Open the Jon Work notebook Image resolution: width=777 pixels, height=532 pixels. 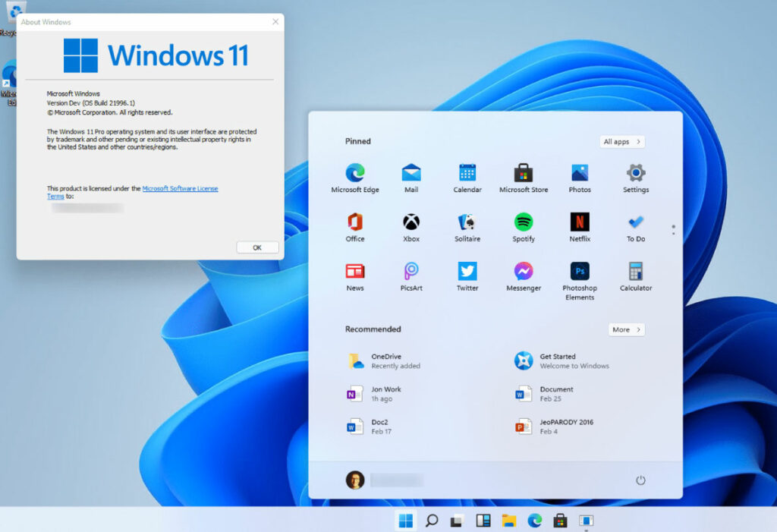[374, 394]
